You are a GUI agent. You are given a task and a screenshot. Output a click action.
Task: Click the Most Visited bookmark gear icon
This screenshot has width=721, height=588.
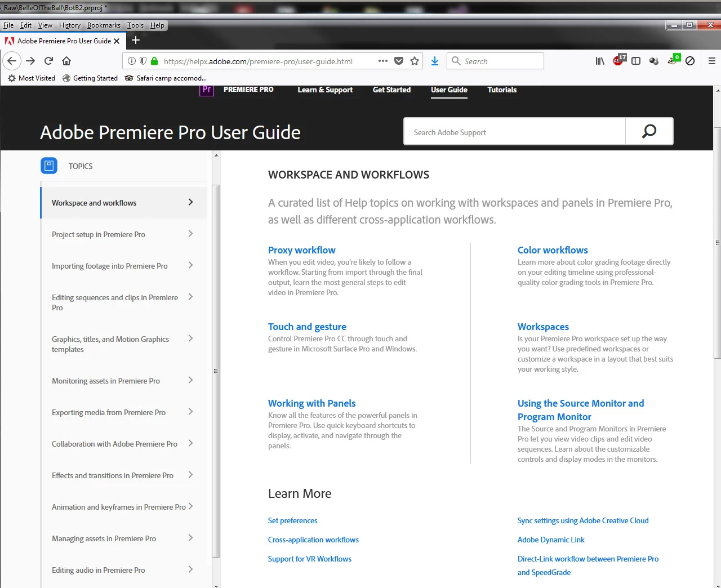point(12,78)
